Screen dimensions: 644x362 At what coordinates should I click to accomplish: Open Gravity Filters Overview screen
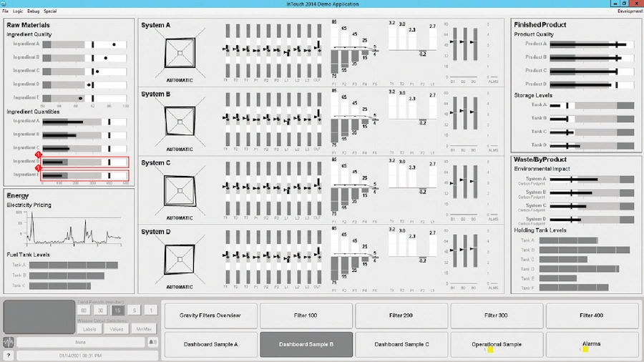(210, 315)
